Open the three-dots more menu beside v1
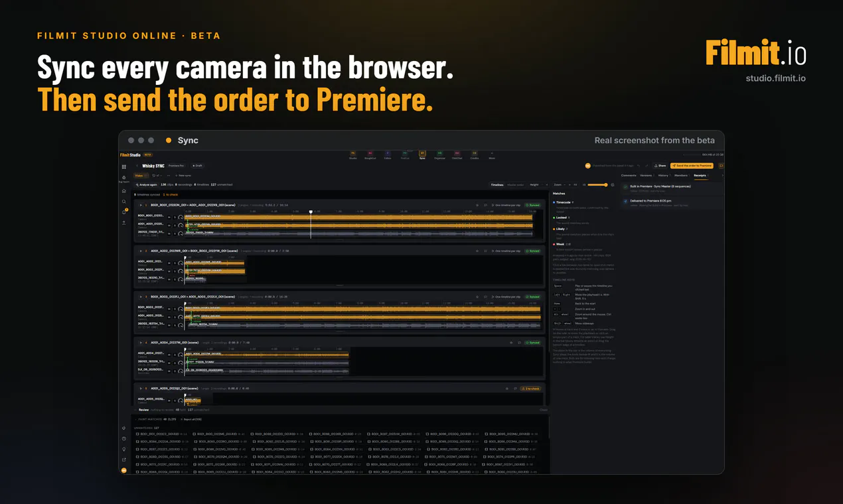This screenshot has height=504, width=843. click(169, 176)
